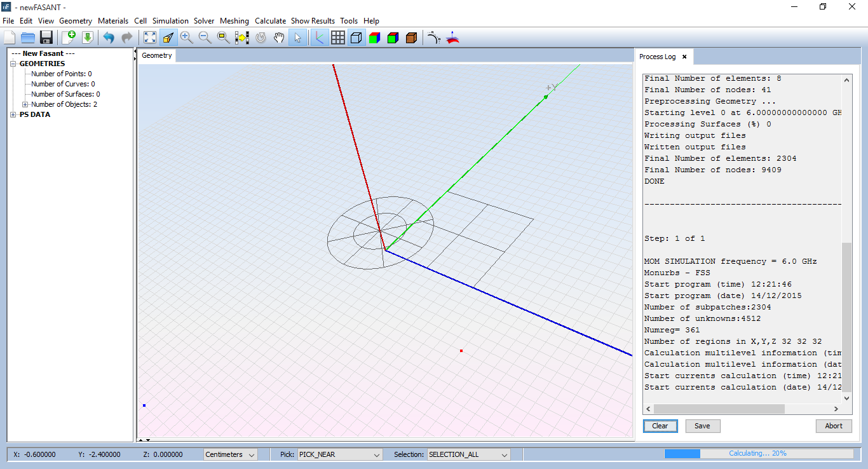
Task: Open the PICK_NEAR pick mode dropdown
Action: pyautogui.click(x=339, y=454)
